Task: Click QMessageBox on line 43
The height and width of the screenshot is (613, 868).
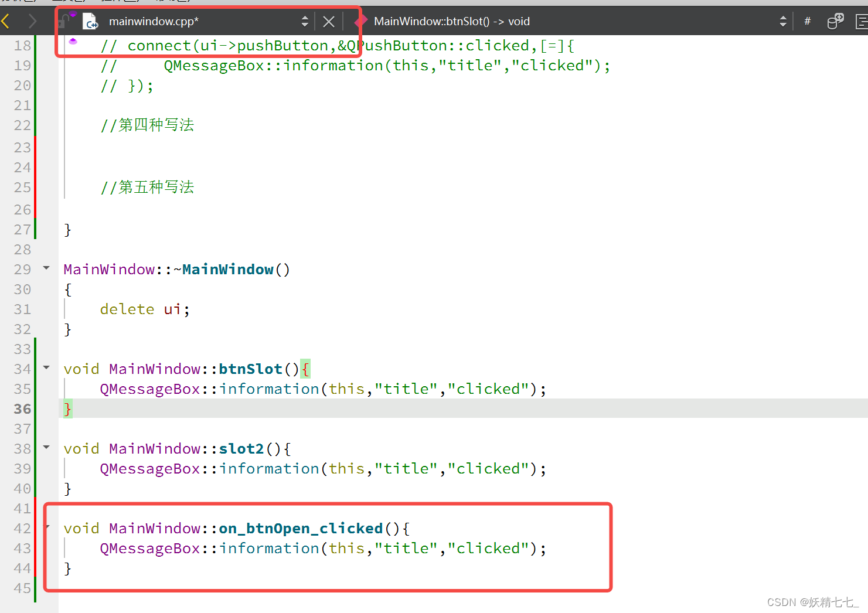Action: [x=150, y=548]
